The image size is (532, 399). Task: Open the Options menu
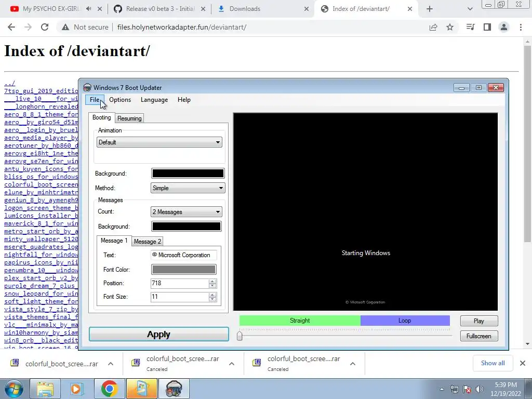[120, 100]
